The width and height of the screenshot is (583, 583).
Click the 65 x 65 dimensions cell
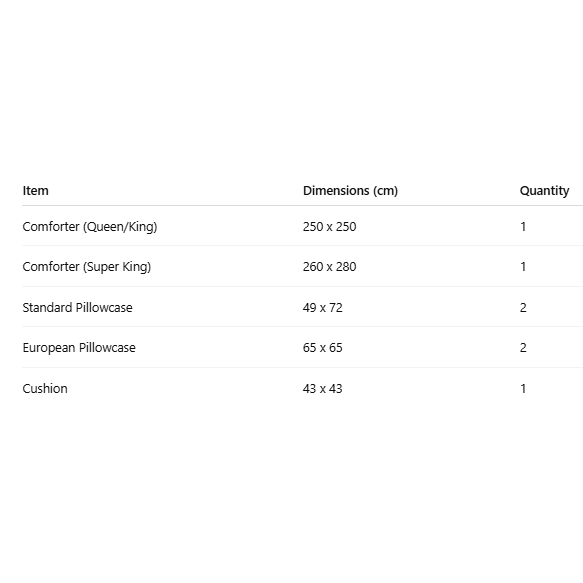[322, 348]
